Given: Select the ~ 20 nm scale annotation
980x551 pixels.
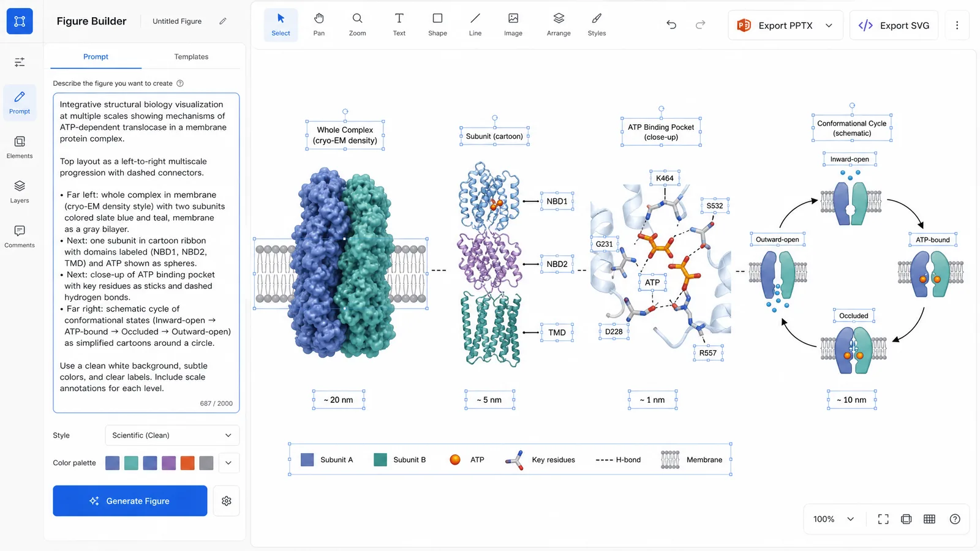Looking at the screenshot, I should (x=339, y=400).
